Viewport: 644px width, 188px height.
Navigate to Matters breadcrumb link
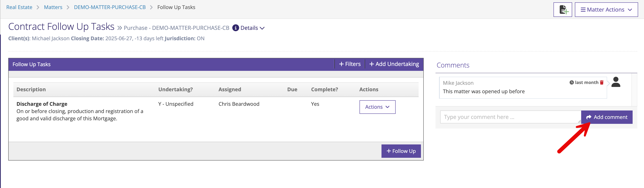pyautogui.click(x=53, y=7)
